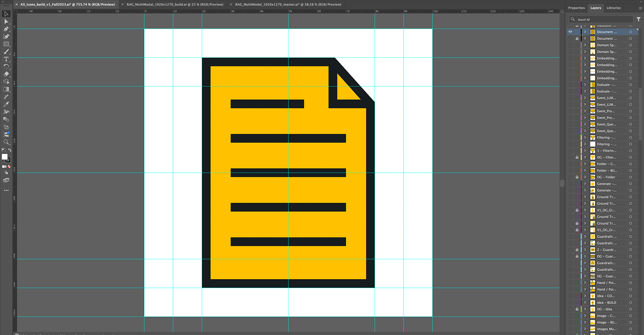Click the white Fill color swatch
This screenshot has width=644, height=335.
coord(4,157)
